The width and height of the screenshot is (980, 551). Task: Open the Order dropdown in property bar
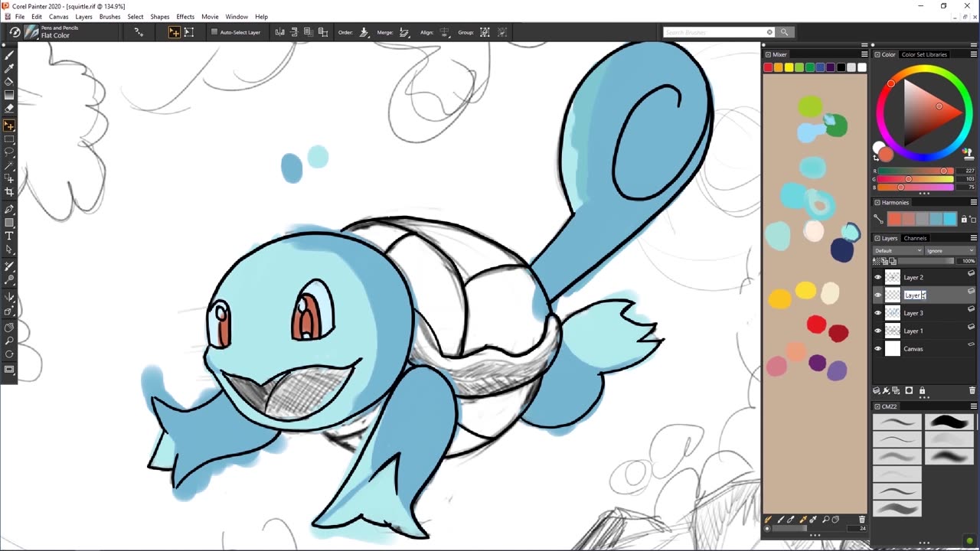click(x=364, y=32)
